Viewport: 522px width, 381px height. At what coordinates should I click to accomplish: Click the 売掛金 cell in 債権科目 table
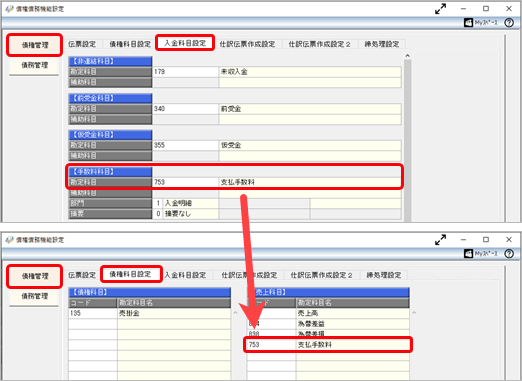click(x=174, y=313)
